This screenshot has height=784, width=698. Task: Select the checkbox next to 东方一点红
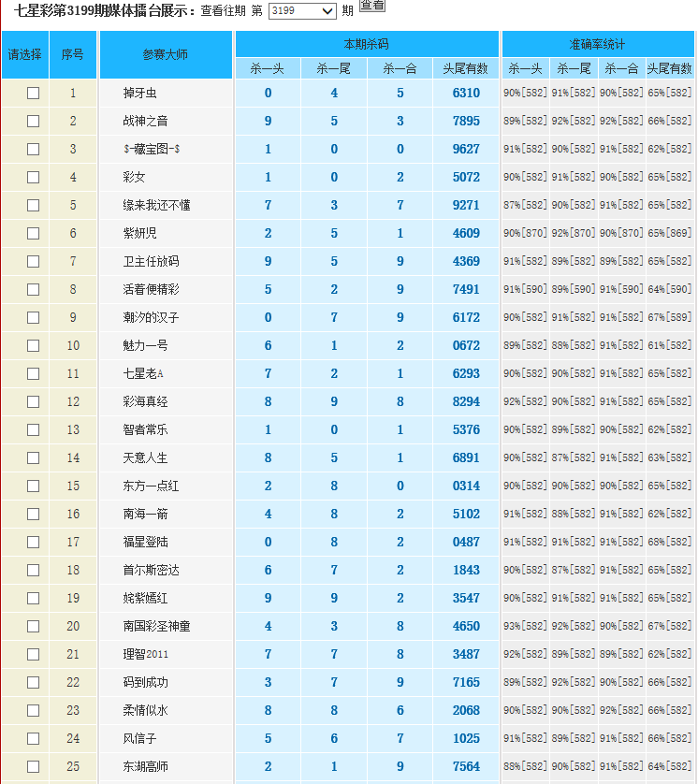point(34,486)
